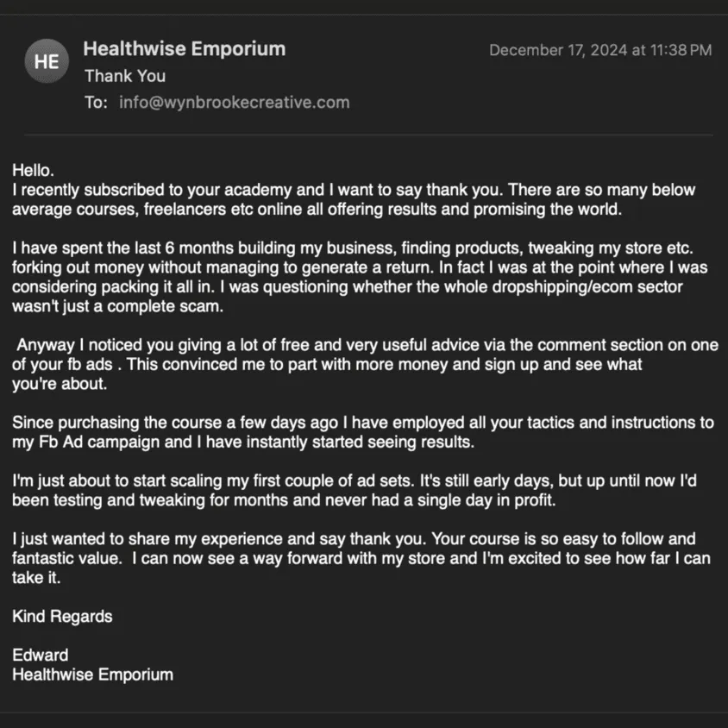Select the "Thank You" subject line
The height and width of the screenshot is (728, 728).
[125, 76]
